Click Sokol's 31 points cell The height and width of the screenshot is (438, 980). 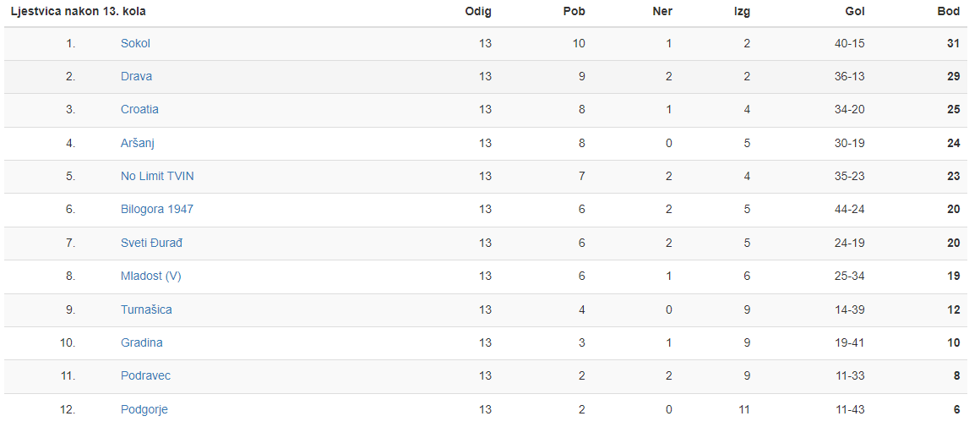(953, 43)
